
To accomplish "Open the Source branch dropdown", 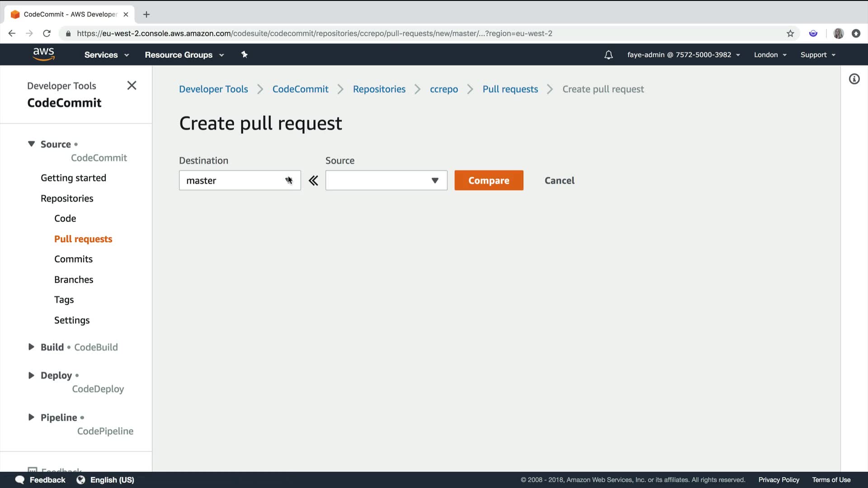I will click(386, 180).
